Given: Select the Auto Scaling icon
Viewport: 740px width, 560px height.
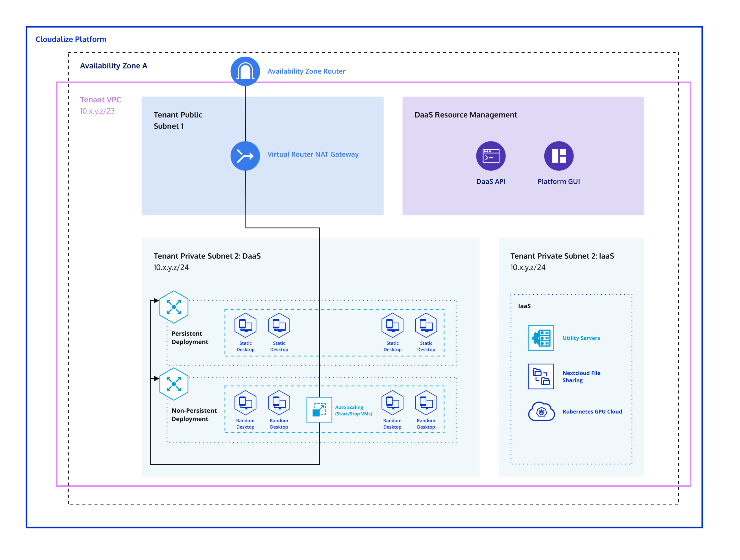Looking at the screenshot, I should pos(319,410).
